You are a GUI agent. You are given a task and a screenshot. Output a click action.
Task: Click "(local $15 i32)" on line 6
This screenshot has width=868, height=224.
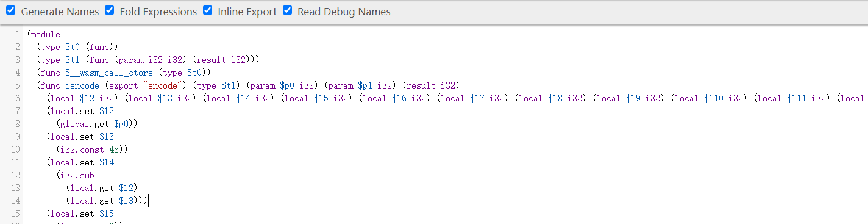click(x=317, y=98)
